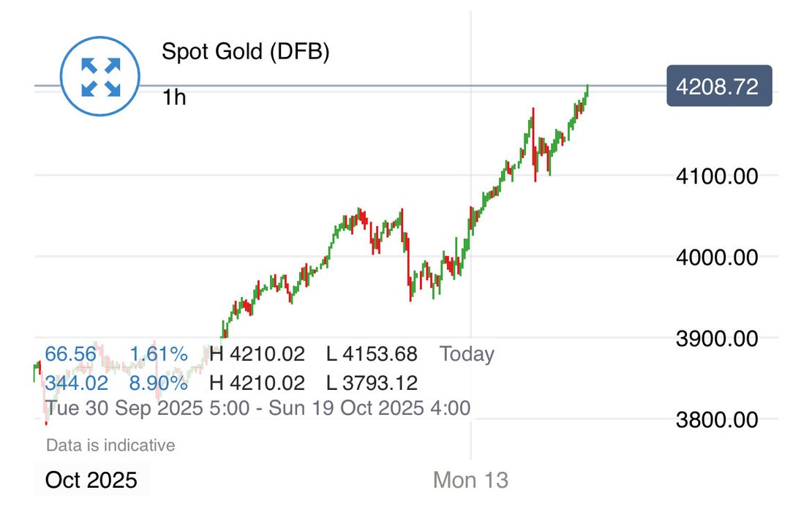Click the L 3793.12 range low value
Image resolution: width=812 pixels, height=512 pixels.
(x=372, y=383)
